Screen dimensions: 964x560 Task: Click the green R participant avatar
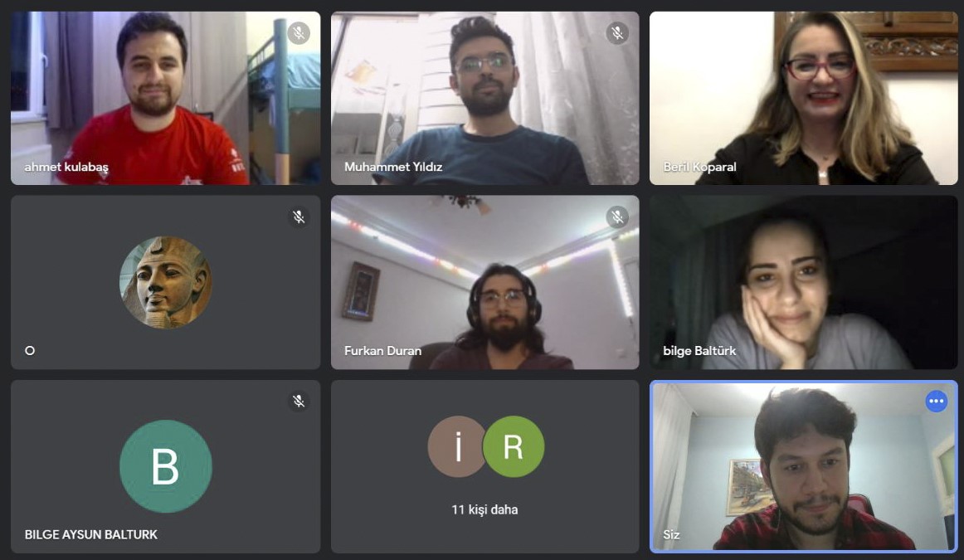click(x=514, y=447)
